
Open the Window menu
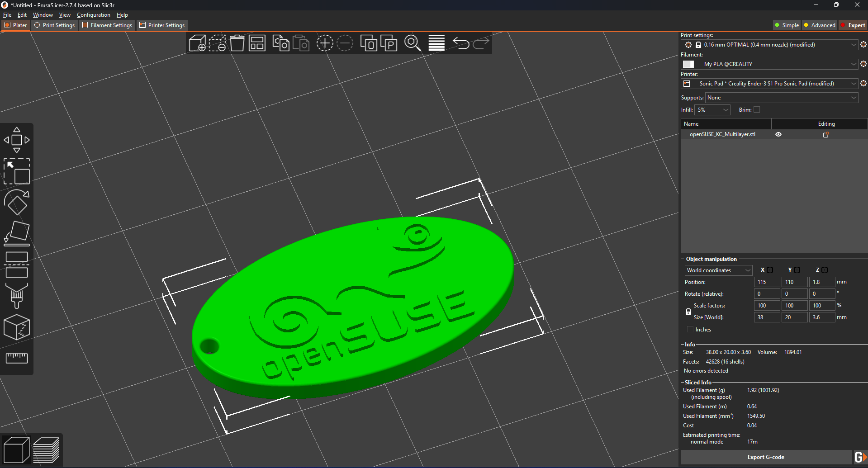click(x=43, y=15)
